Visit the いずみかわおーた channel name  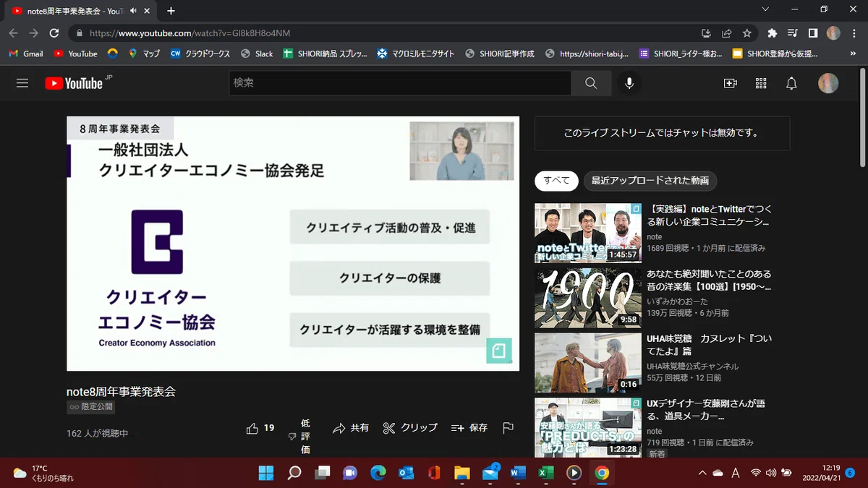pos(678,301)
